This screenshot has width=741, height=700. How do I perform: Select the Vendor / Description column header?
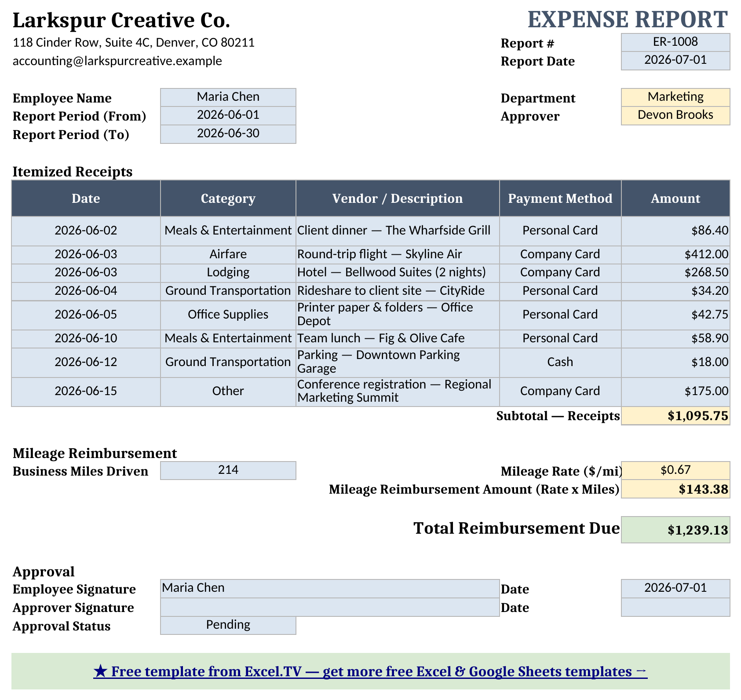pos(398,198)
